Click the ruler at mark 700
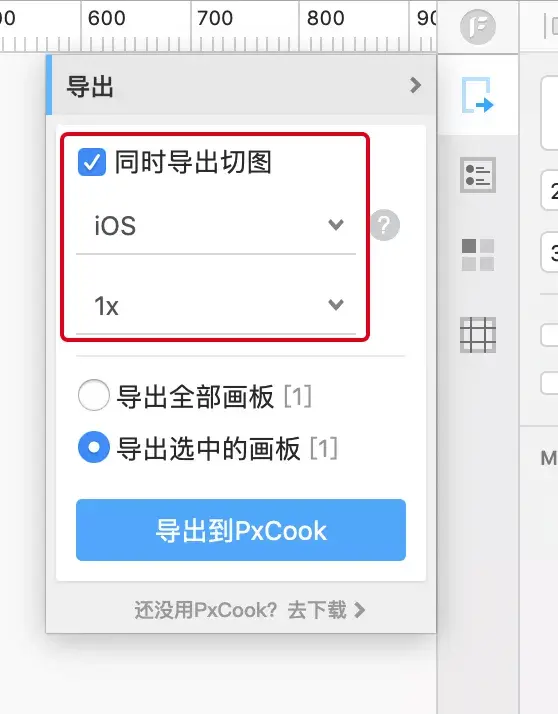Viewport: 558px width, 714px height. (x=215, y=19)
